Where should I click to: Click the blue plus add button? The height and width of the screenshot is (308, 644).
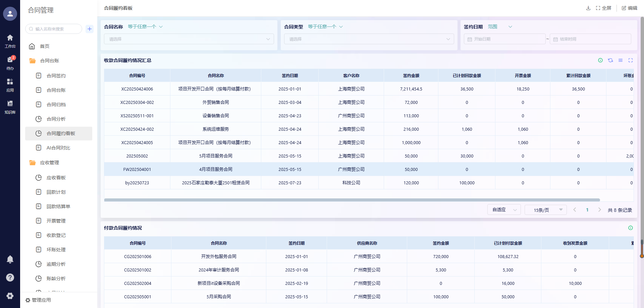90,29
